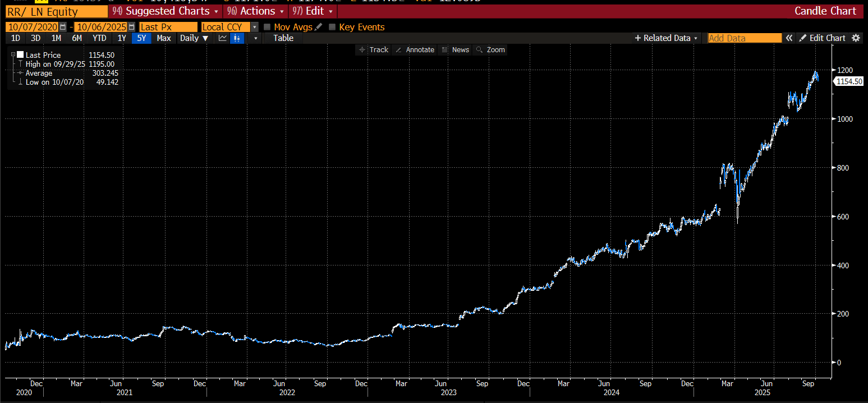Expand the Local CCY currency dropdown
The height and width of the screenshot is (403, 868).
point(255,27)
